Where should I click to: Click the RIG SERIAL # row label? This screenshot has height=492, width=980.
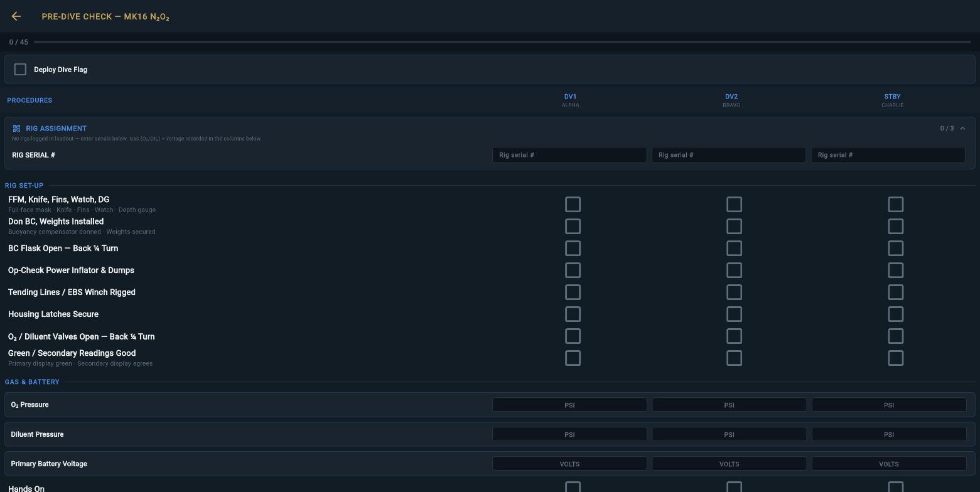coord(34,155)
